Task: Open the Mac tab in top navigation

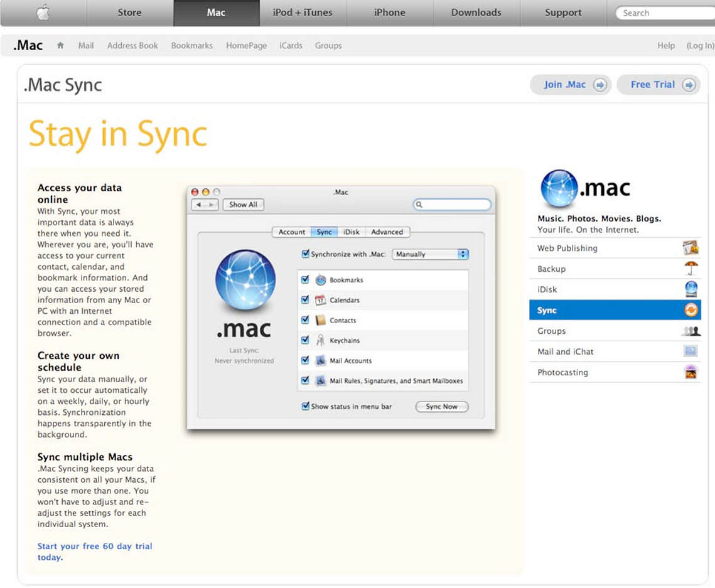Action: [x=216, y=13]
